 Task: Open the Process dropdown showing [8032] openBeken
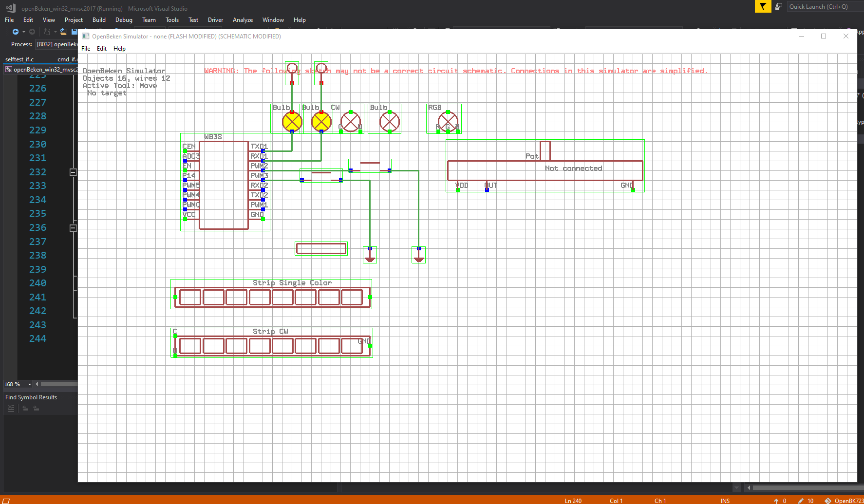point(56,44)
